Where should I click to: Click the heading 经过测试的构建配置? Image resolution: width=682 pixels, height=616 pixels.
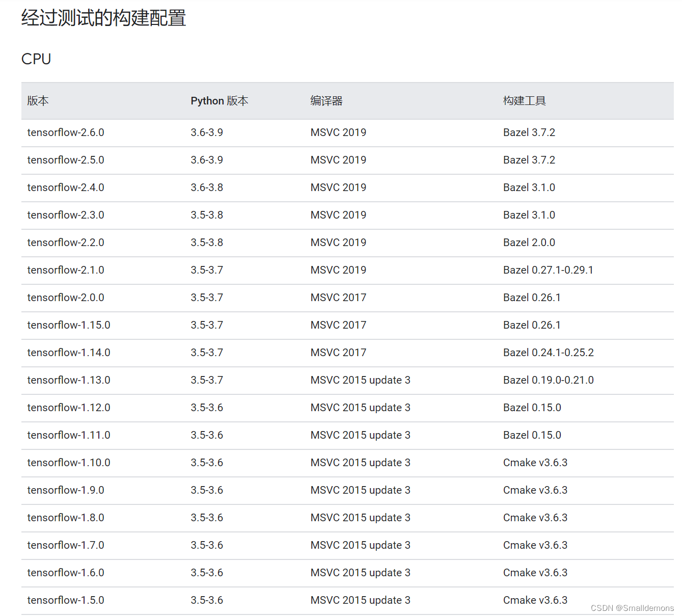103,18
